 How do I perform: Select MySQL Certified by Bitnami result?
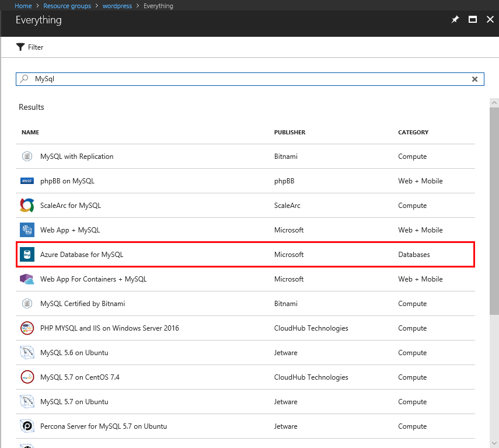pos(245,304)
